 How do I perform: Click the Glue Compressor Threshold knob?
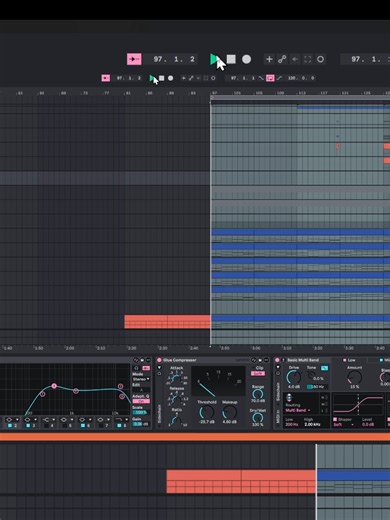(206, 413)
